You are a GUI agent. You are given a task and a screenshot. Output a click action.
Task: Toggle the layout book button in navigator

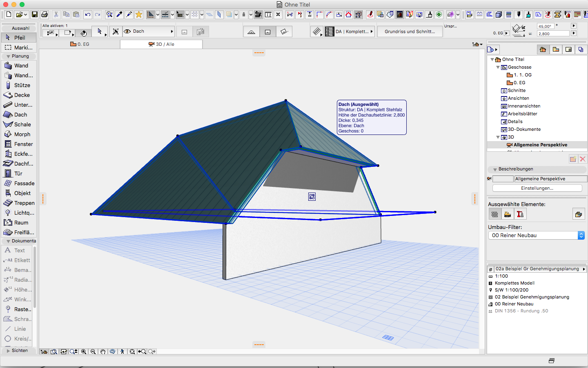coord(568,49)
